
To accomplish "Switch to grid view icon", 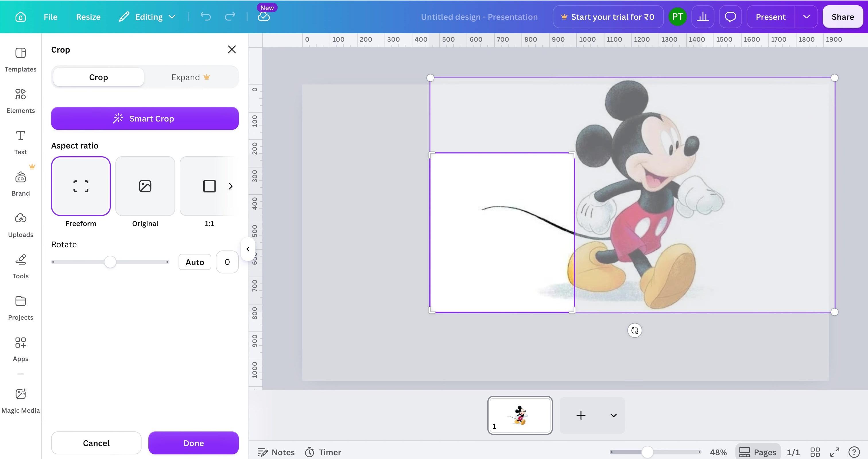I will point(815,452).
